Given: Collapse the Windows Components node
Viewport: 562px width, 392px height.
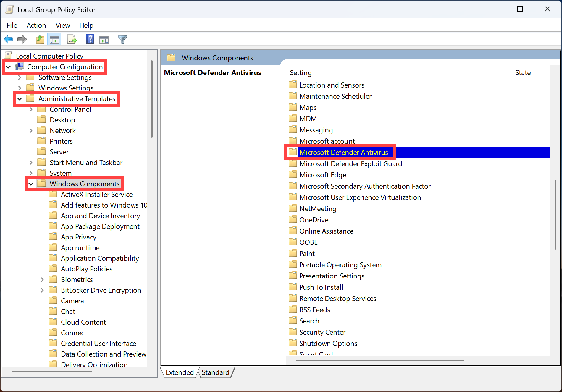Looking at the screenshot, I should [x=31, y=184].
